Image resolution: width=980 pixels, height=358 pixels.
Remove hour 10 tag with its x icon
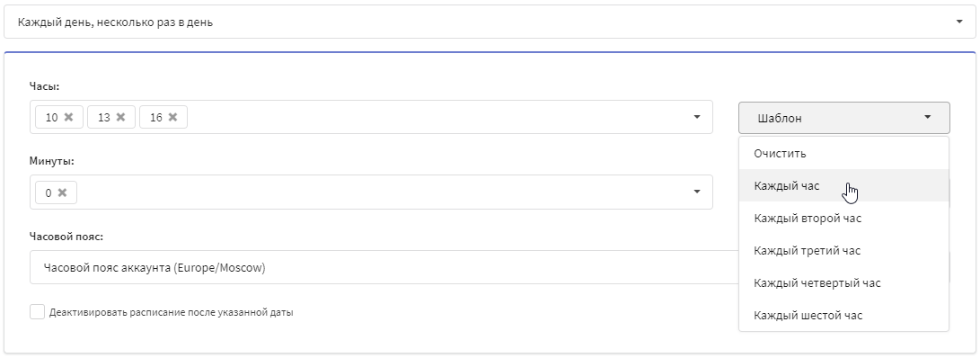[69, 117]
